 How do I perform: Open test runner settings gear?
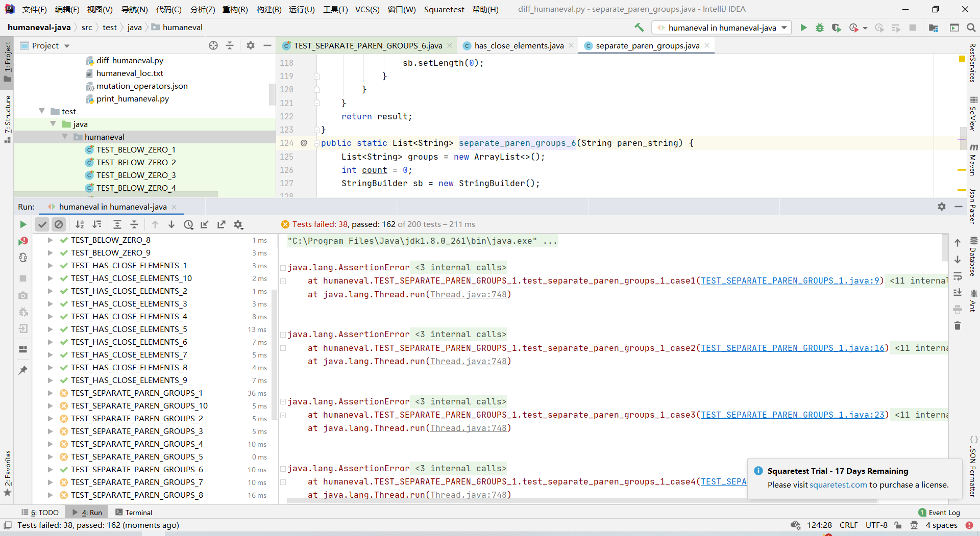(238, 224)
